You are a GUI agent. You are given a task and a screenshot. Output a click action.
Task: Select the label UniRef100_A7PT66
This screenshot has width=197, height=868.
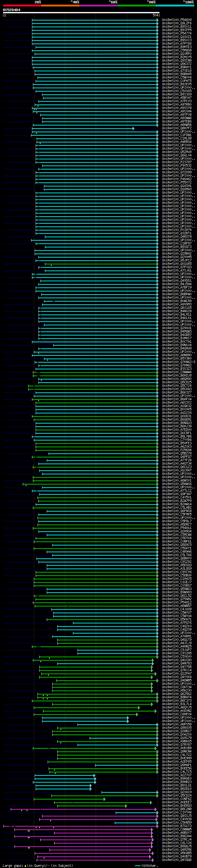(x=176, y=43)
